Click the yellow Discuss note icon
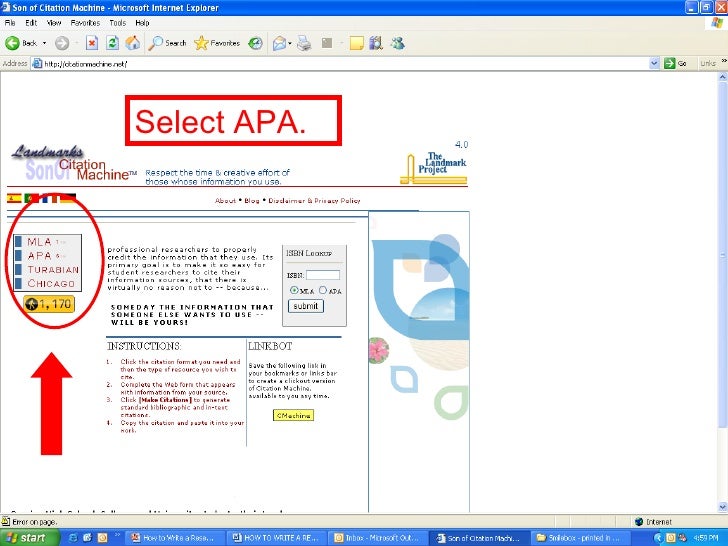The width and height of the screenshot is (728, 546). pos(357,43)
